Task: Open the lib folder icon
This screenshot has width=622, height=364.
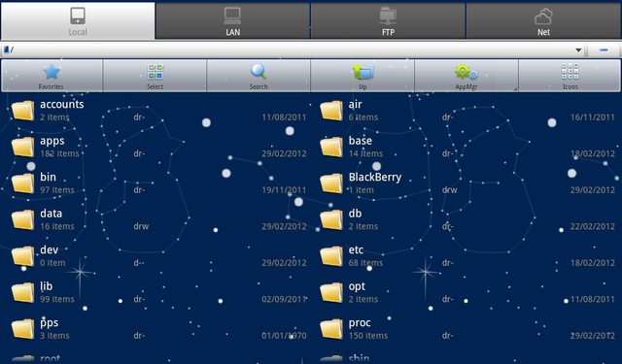Action: point(22,293)
